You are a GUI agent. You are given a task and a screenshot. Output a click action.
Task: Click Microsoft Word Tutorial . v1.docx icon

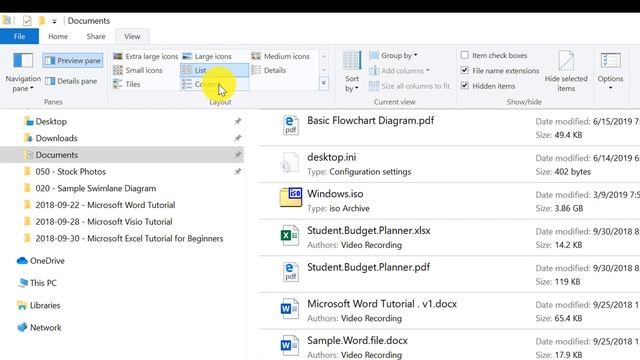[289, 309]
